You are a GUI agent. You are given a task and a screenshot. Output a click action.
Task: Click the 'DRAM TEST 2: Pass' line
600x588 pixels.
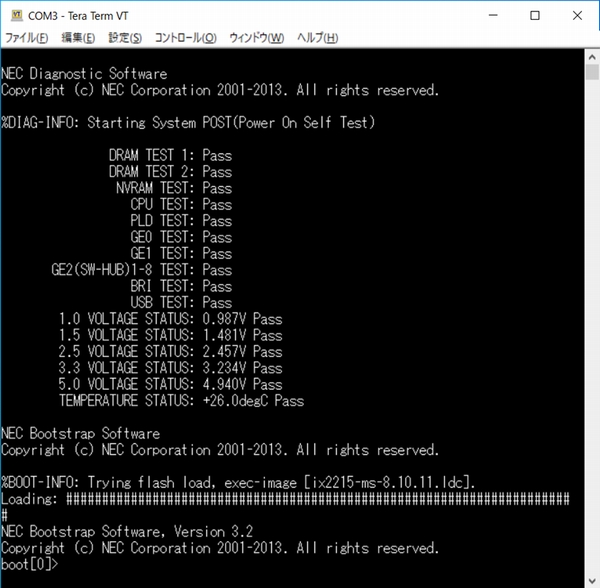pyautogui.click(x=170, y=172)
